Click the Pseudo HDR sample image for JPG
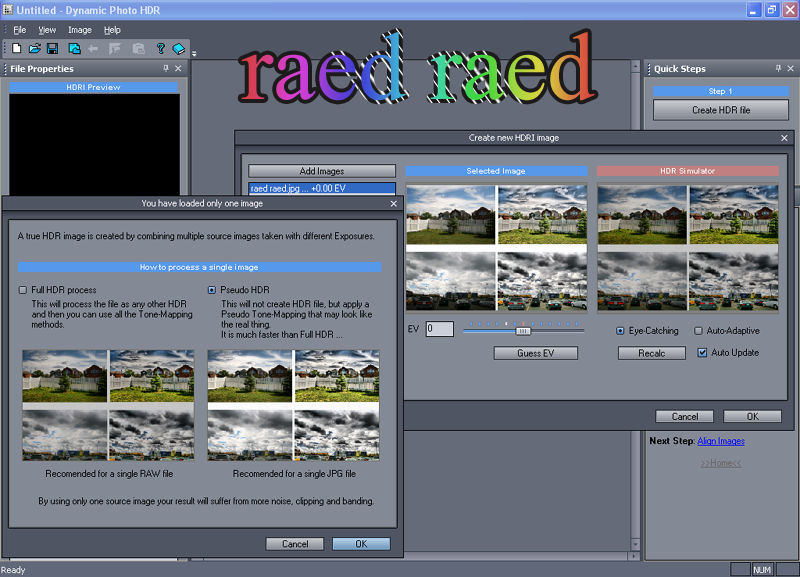800x577 pixels. click(x=293, y=405)
